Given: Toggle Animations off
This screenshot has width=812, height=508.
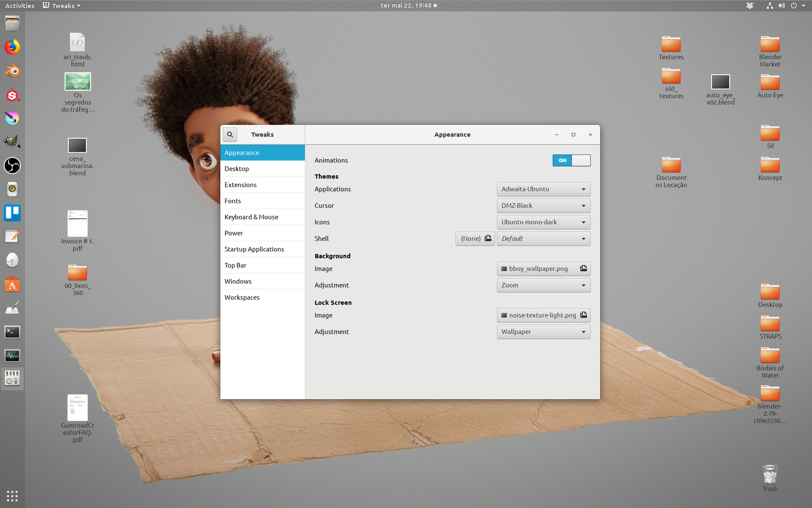Looking at the screenshot, I should tap(571, 160).
